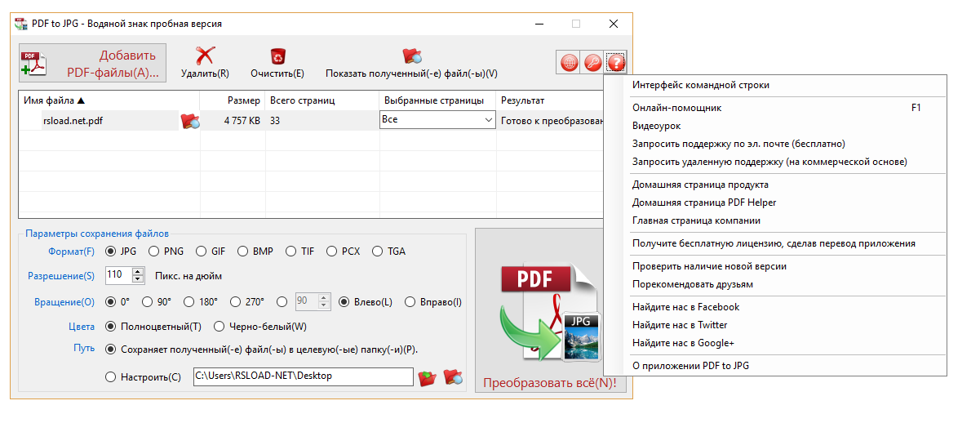The image size is (980, 423).
Task: Select save to target folder path option
Action: 112,350
